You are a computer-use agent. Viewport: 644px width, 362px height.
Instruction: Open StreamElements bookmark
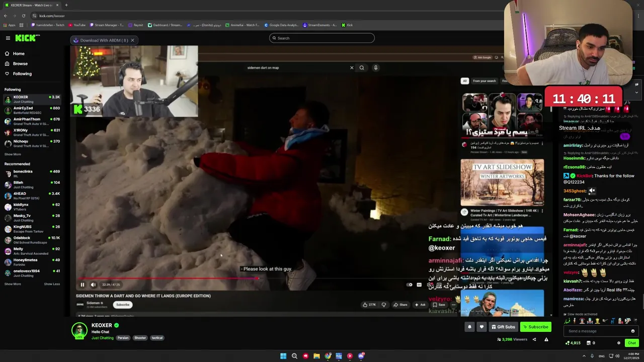[319, 25]
